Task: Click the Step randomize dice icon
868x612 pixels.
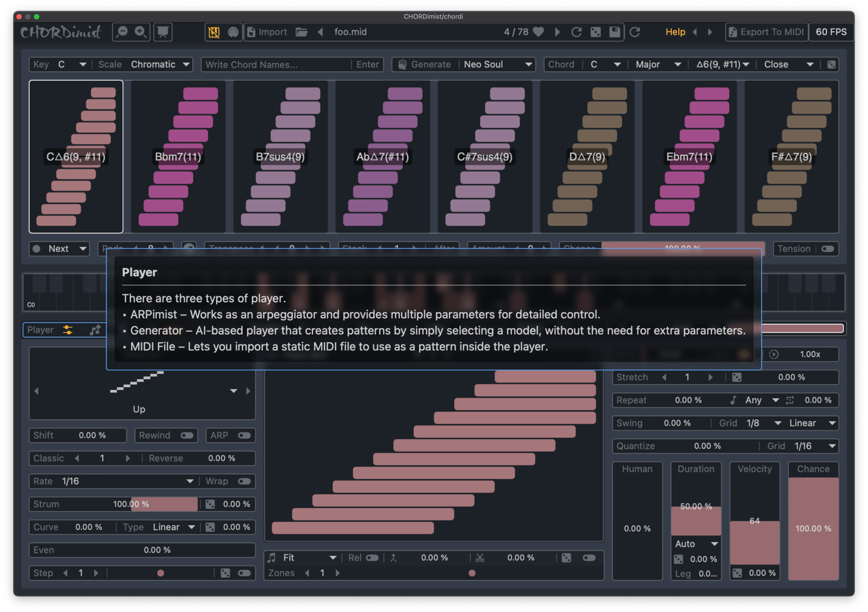Action: [x=226, y=573]
